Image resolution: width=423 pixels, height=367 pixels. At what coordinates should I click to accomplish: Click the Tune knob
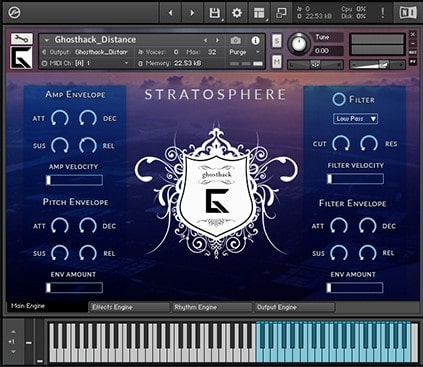[x=299, y=44]
